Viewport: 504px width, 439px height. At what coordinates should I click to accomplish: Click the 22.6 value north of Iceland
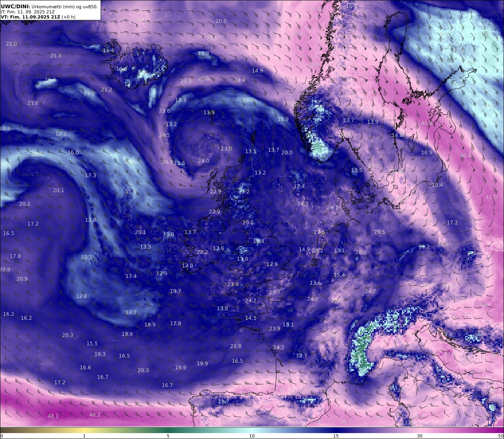(x=212, y=38)
